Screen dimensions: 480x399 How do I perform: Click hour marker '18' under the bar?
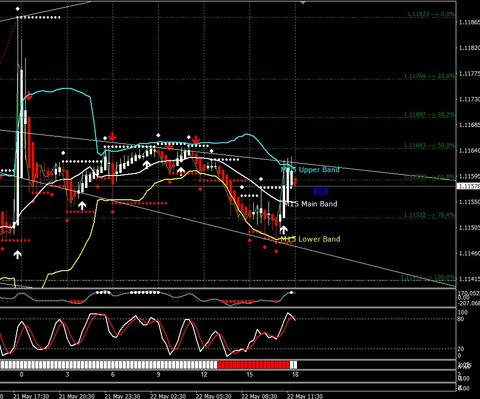[295, 375]
